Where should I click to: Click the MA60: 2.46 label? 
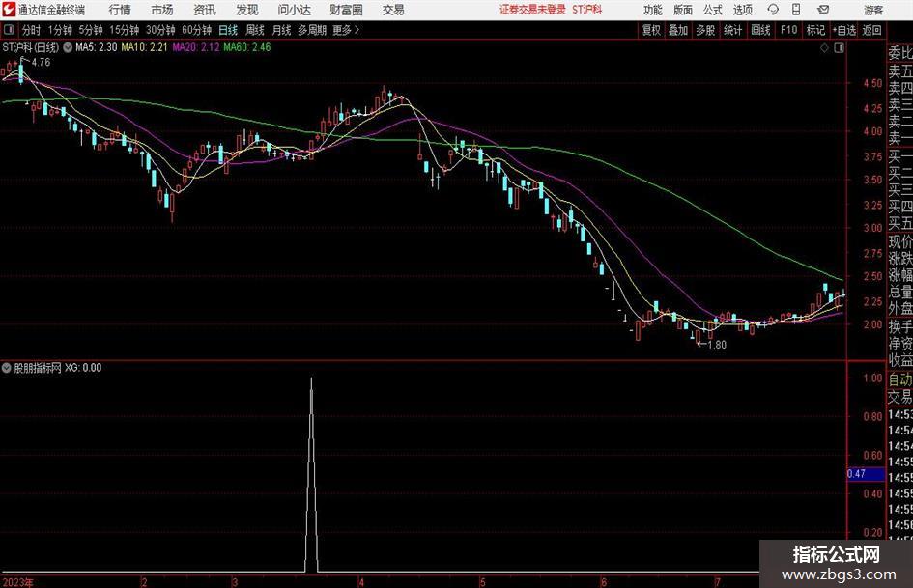tap(247, 47)
